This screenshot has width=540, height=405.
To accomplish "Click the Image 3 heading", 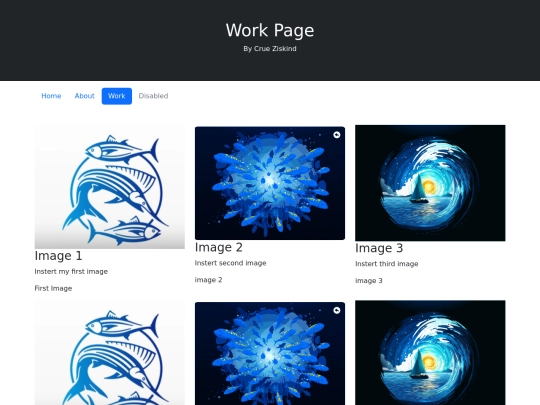I will point(379,248).
